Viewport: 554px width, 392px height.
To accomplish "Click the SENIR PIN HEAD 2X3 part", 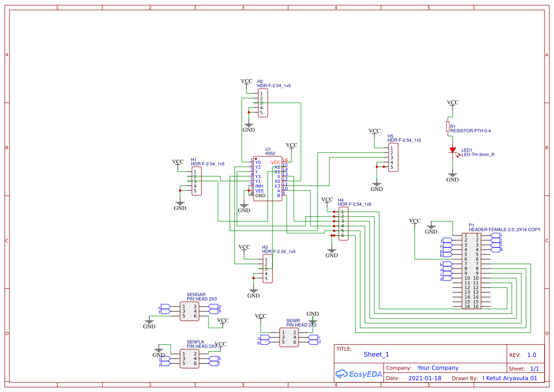I will [x=288, y=337].
